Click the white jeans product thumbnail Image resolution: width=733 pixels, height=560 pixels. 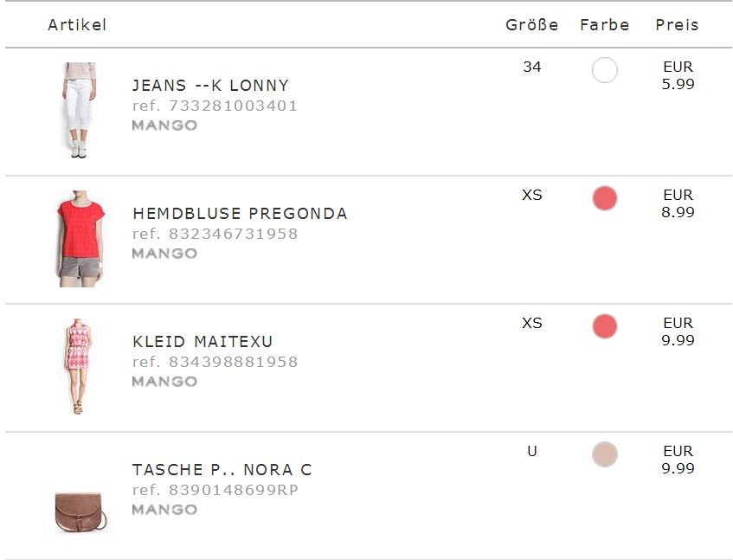point(80,110)
